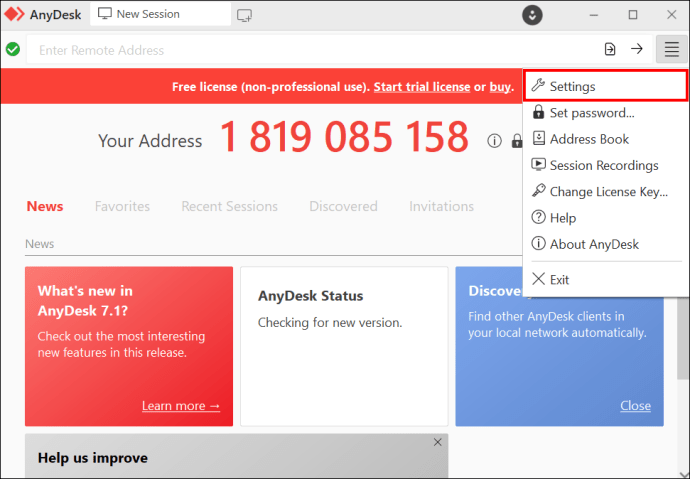Open a new session tab with plus monitor icon
Viewport: 690px width, 479px height.
point(244,15)
